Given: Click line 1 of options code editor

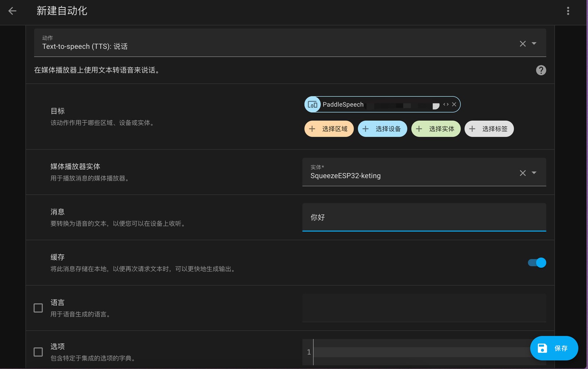Looking at the screenshot, I should pyautogui.click(x=423, y=352).
